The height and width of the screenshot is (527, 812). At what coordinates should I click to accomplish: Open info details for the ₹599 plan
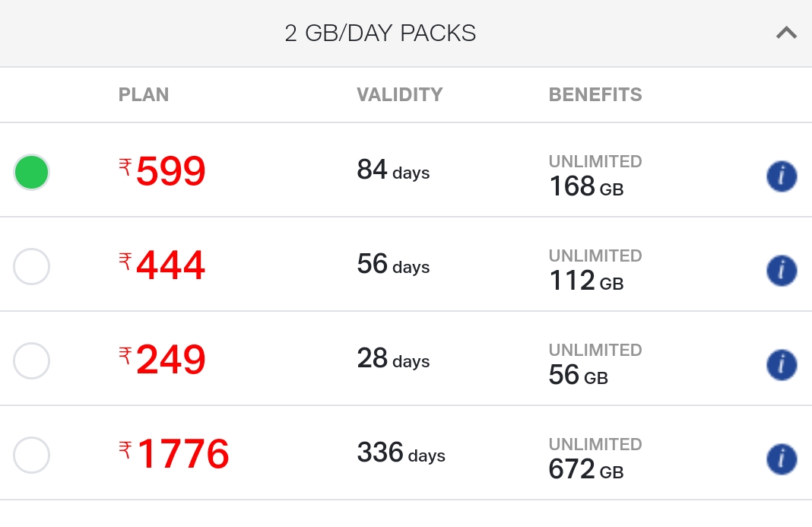782,176
